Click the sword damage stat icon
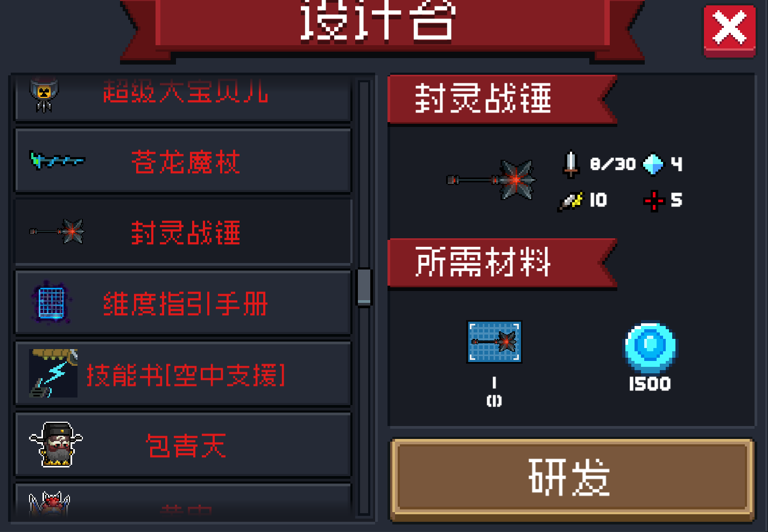The width and height of the screenshot is (768, 532). (571, 164)
